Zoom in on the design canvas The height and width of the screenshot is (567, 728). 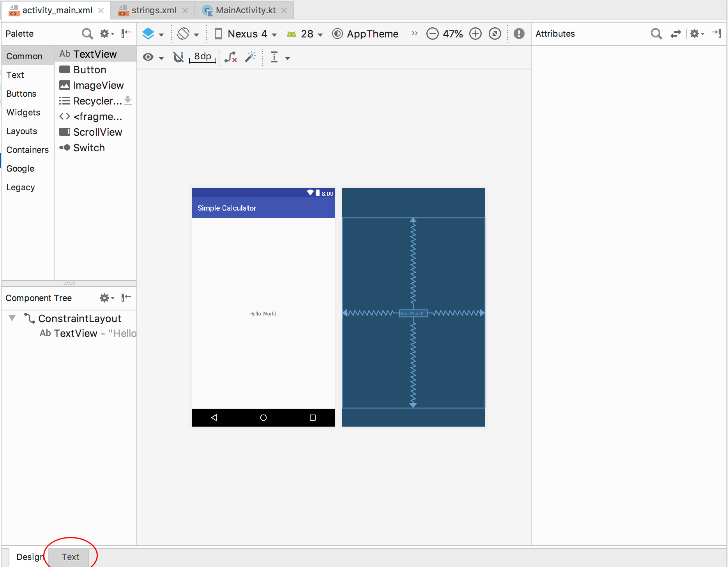(x=475, y=34)
